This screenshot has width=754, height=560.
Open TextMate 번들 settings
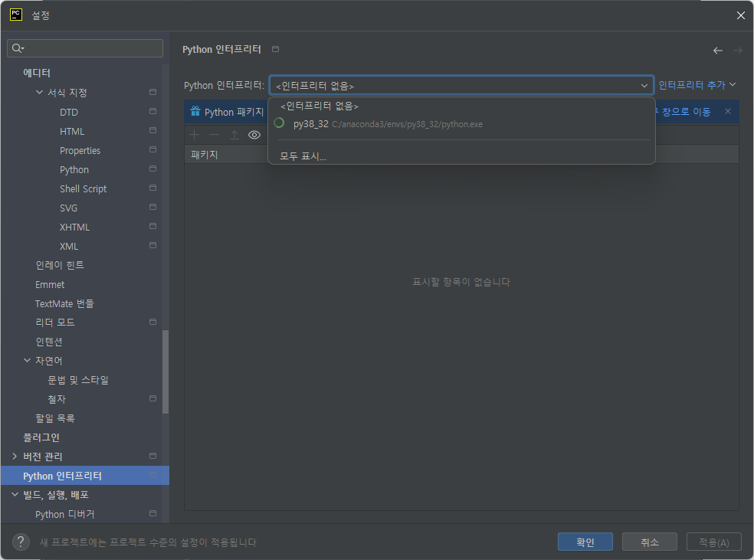64,303
